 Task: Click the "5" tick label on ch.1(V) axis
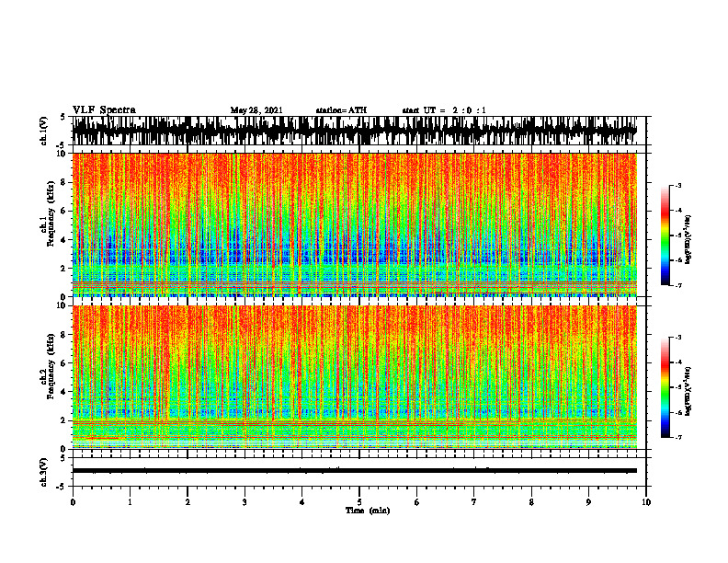[63, 117]
